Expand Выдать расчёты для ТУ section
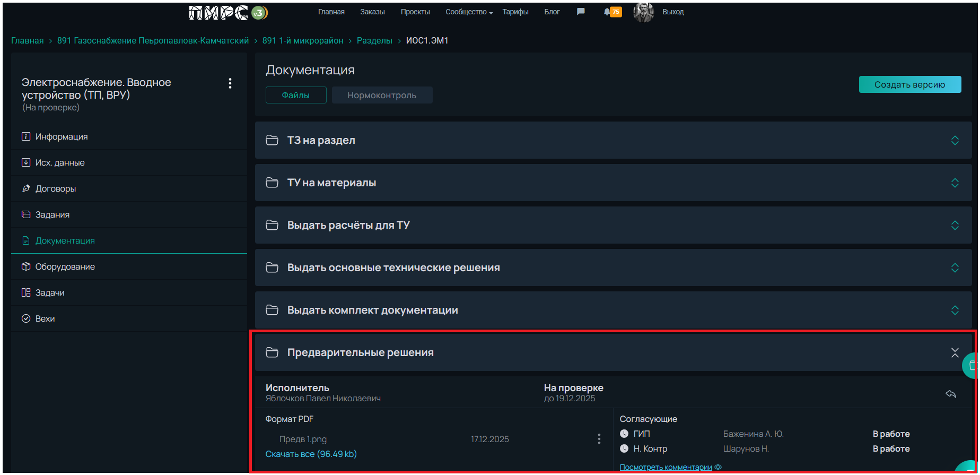Image resolution: width=980 pixels, height=475 pixels. click(955, 225)
